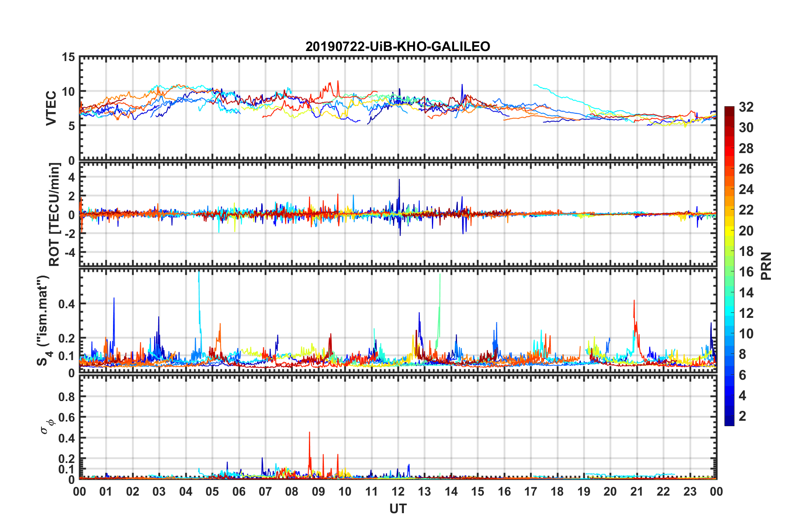Image resolution: width=796 pixels, height=532 pixels.
Task: Click x-axis tick label 03
Action: pos(159,491)
